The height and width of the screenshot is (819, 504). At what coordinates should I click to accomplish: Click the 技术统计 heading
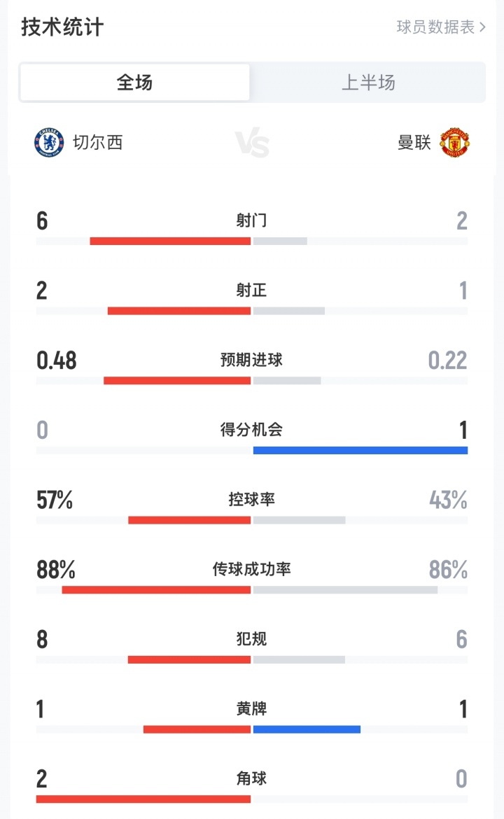tap(62, 27)
